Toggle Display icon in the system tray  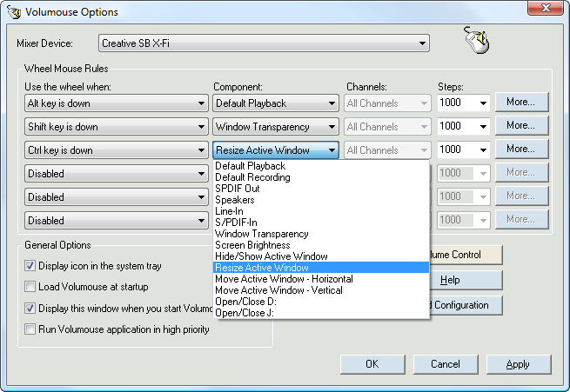coord(30,266)
